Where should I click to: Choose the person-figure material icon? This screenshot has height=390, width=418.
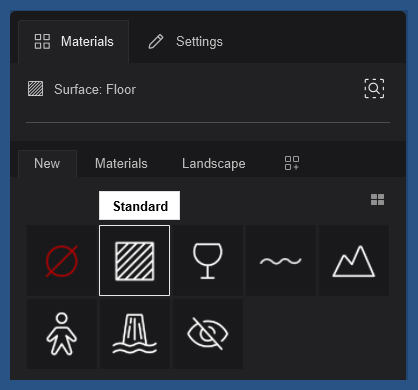coord(62,334)
